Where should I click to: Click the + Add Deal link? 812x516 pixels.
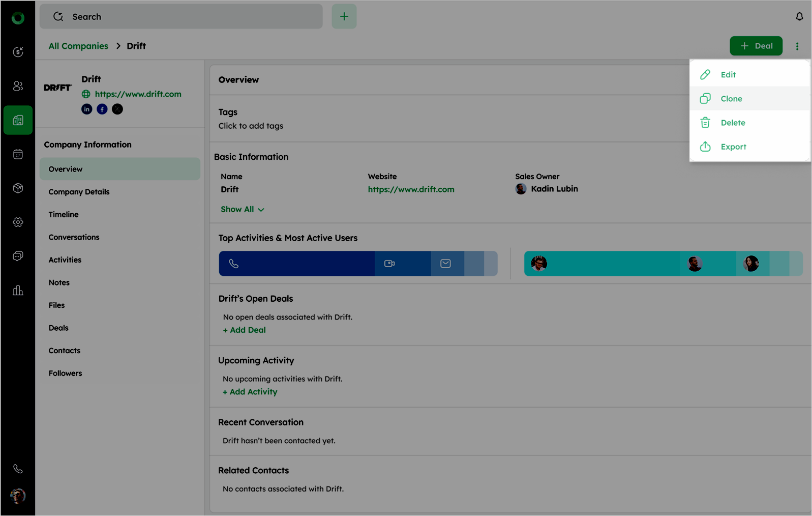tap(245, 330)
